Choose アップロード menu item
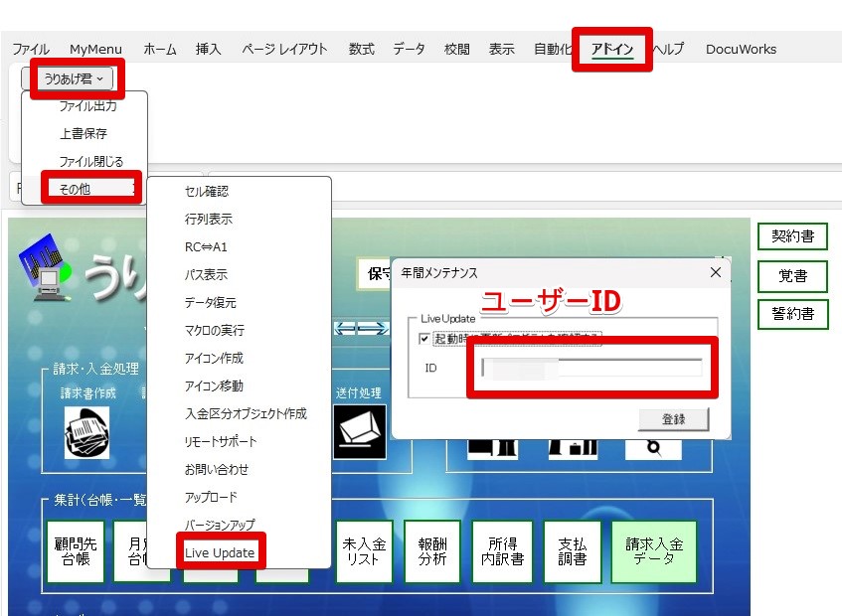The height and width of the screenshot is (616, 842). pyautogui.click(x=211, y=497)
